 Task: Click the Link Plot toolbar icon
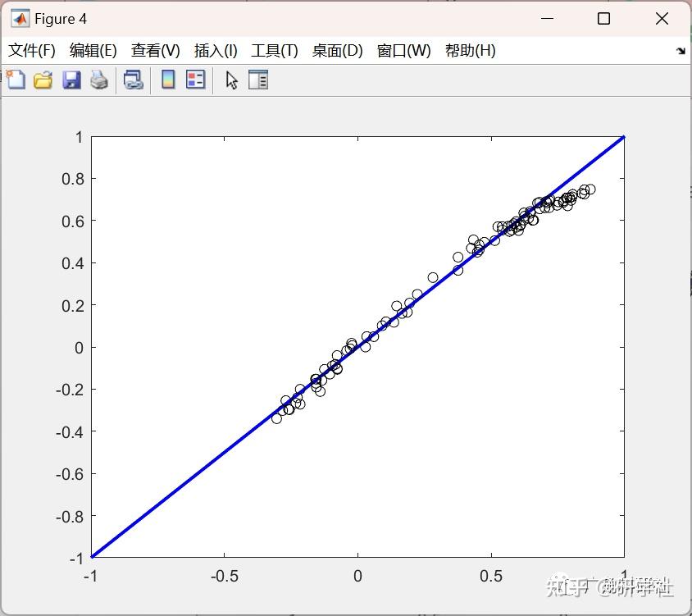(133, 80)
